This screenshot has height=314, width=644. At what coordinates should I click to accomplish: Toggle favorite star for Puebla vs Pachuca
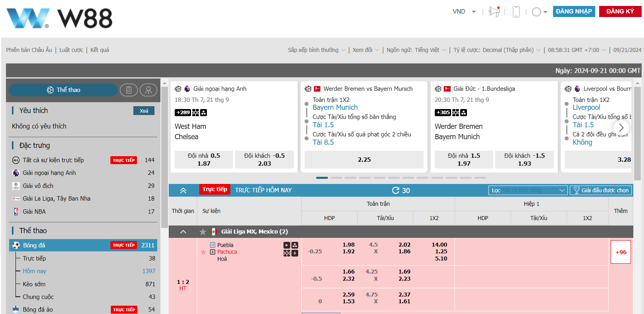203,252
